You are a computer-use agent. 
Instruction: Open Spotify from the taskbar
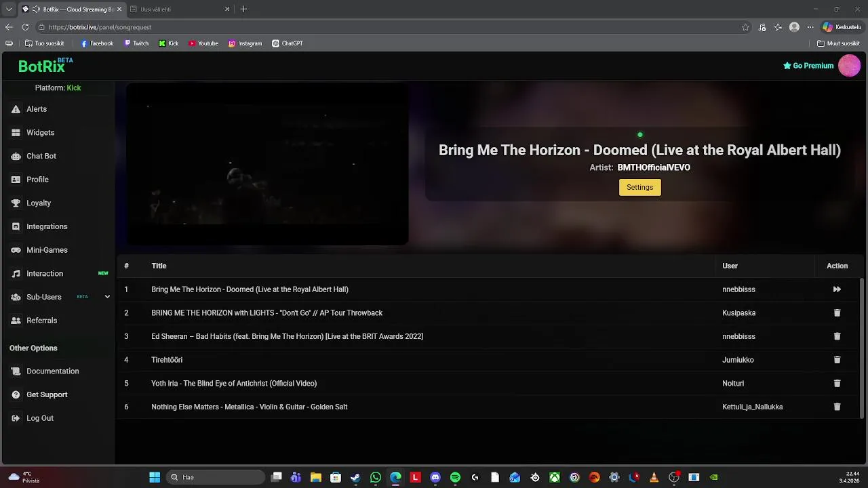point(455,477)
